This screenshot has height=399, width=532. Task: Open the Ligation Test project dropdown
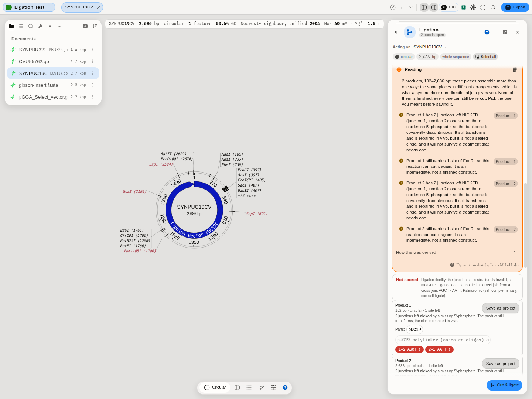pyautogui.click(x=29, y=7)
